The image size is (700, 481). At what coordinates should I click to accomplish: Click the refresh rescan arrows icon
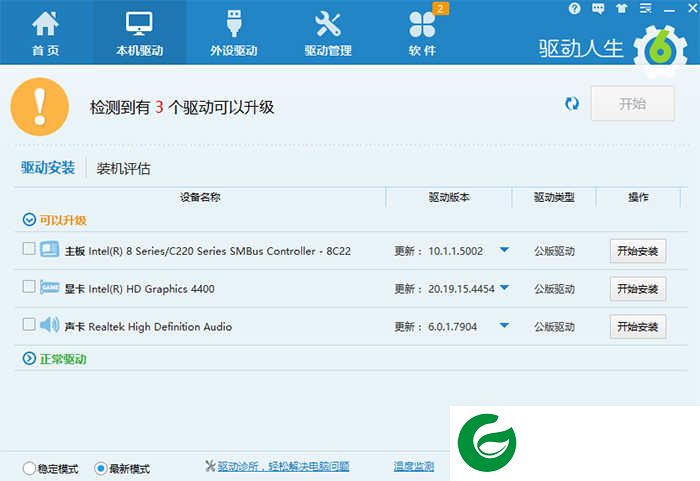pos(572,104)
